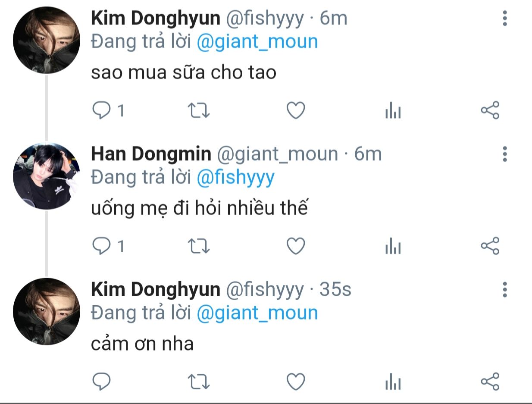532x404 pixels.
Task: Open more options on "cảm ơn nha" tweet
Action: tap(505, 289)
